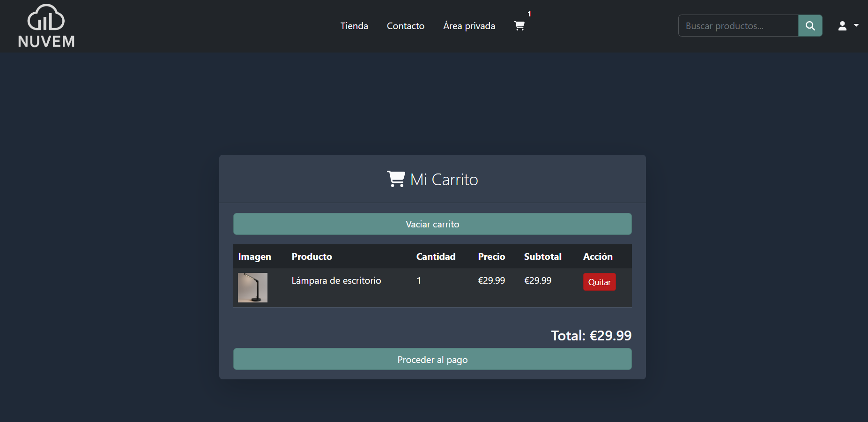Click the cart icon beside Mi Carrito

tap(396, 179)
